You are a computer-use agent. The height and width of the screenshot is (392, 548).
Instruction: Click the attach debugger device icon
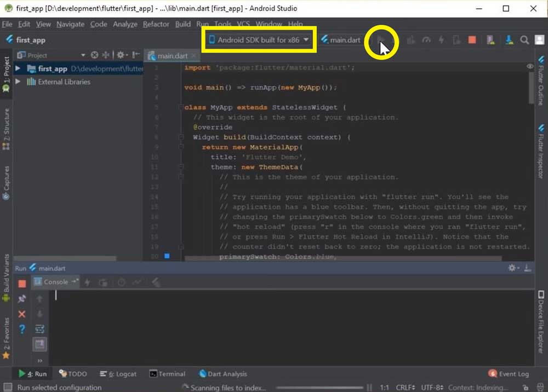[456, 40]
